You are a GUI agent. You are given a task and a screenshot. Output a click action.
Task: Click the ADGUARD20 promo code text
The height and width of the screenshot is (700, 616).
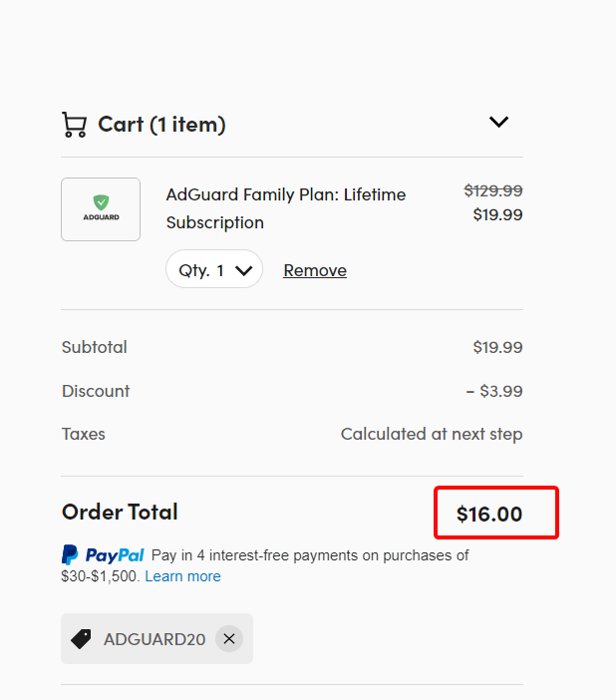[154, 639]
